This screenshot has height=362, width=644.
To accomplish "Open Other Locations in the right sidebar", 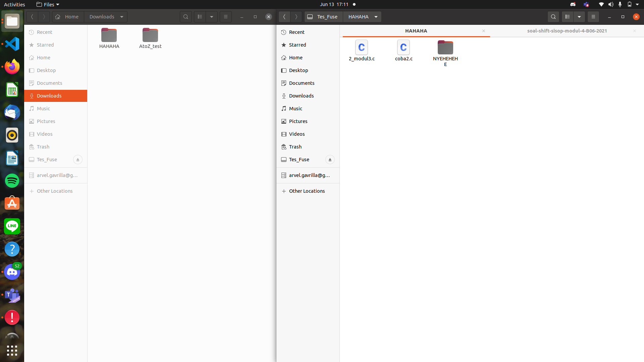I will coord(307,191).
